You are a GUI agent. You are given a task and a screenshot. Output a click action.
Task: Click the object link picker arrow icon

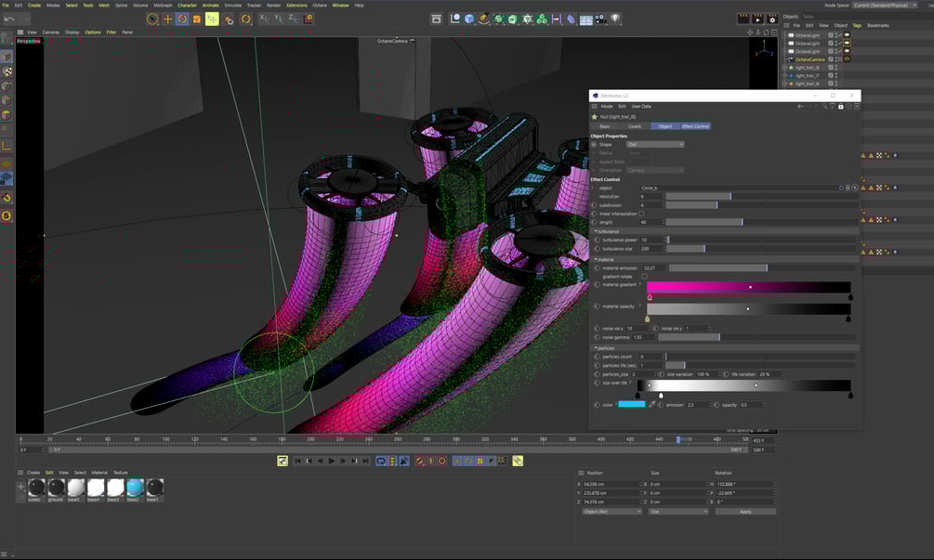point(855,188)
